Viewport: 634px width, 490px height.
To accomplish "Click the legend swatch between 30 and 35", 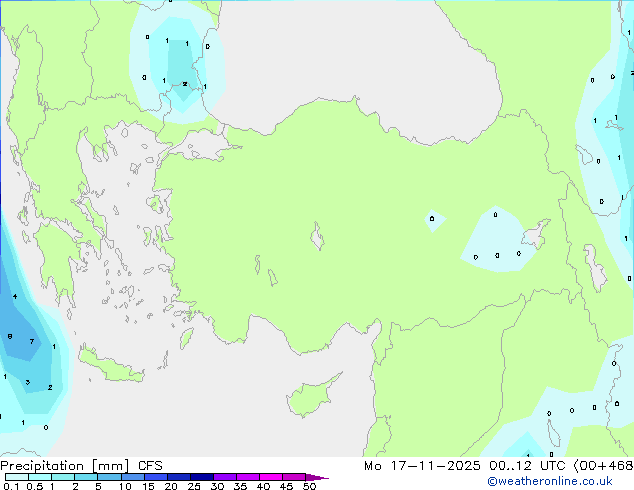I will click(x=224, y=477).
